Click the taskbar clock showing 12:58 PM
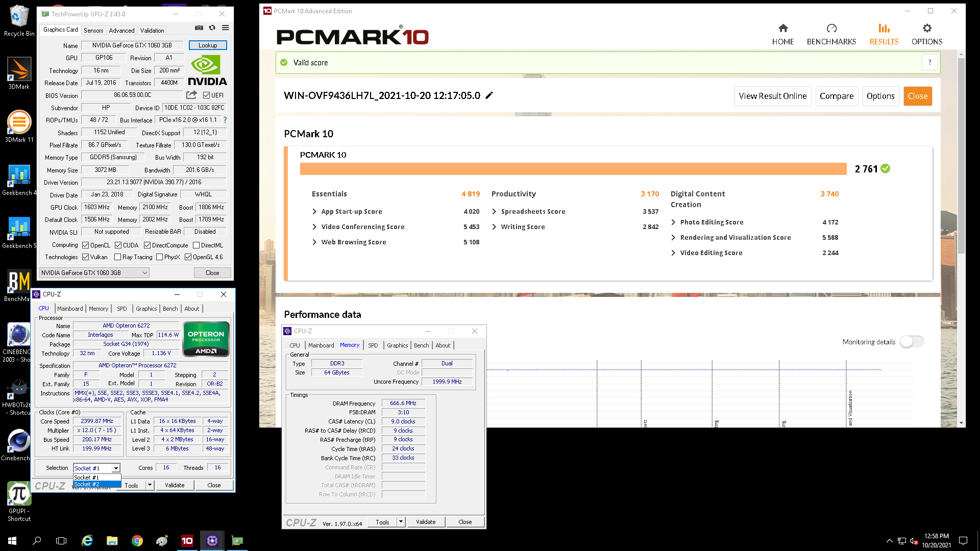 [936, 541]
